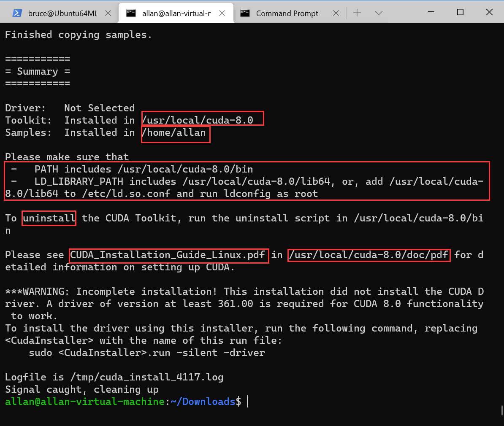
Task: Click the console icon on Command Prompt tab
Action: (x=245, y=13)
